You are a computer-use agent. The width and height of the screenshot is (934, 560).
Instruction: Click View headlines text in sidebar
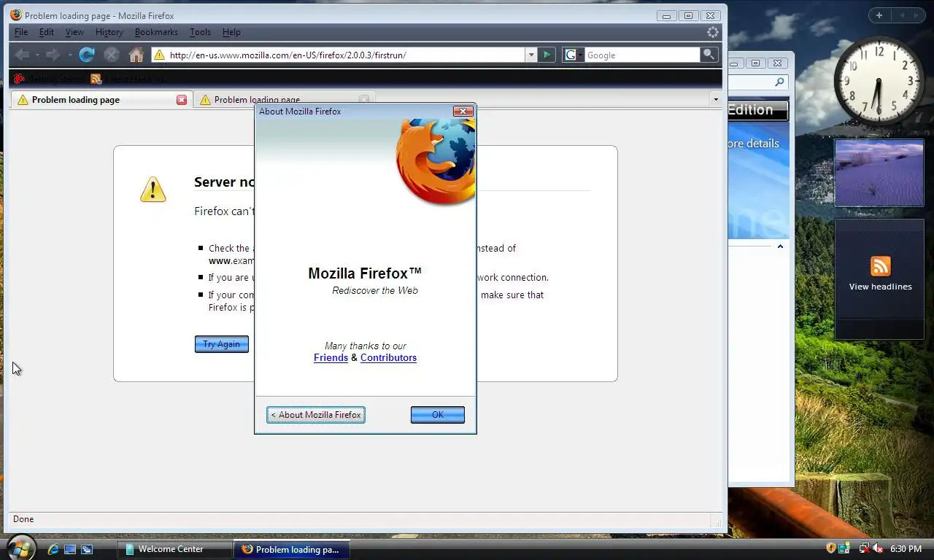(880, 287)
